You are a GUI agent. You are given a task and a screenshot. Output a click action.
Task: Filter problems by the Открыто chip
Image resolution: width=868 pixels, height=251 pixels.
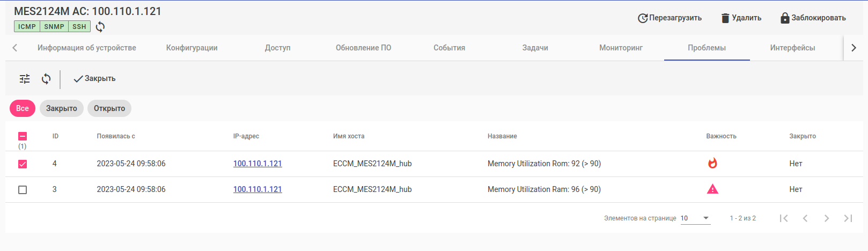[109, 108]
